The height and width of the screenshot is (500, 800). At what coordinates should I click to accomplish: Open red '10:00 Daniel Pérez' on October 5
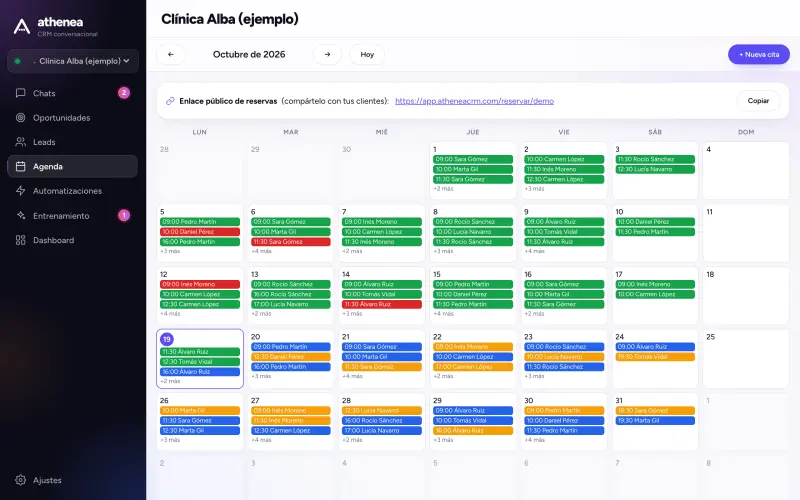(x=200, y=232)
